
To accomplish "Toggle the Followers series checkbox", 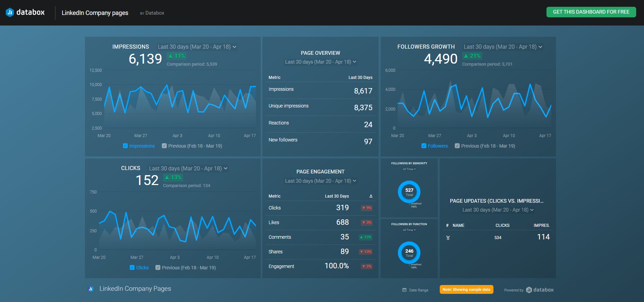I will click(x=424, y=146).
